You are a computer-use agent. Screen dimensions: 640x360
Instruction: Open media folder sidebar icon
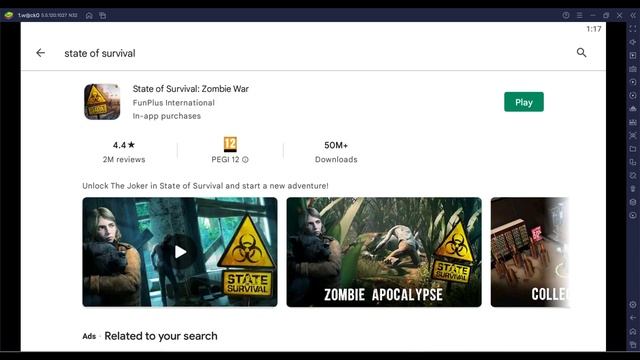633,149
